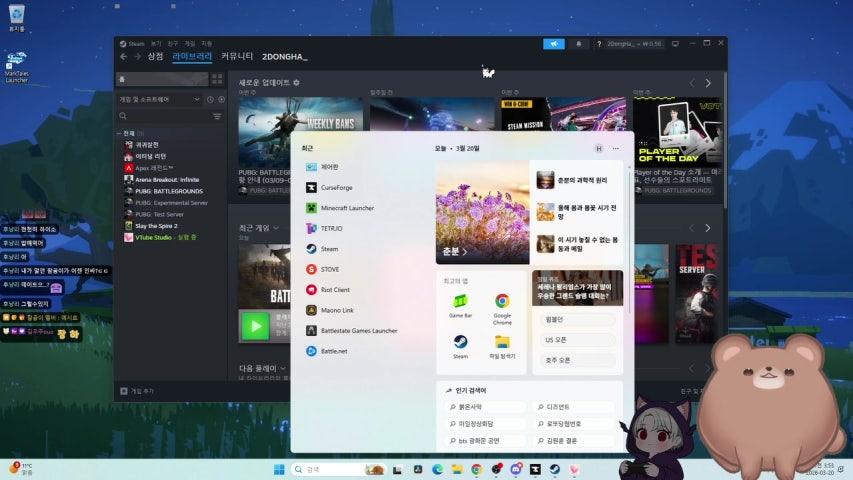Toggle recent-activity sort clock icon in library
Image resolution: width=853 pixels, height=480 pixels.
pos(210,99)
